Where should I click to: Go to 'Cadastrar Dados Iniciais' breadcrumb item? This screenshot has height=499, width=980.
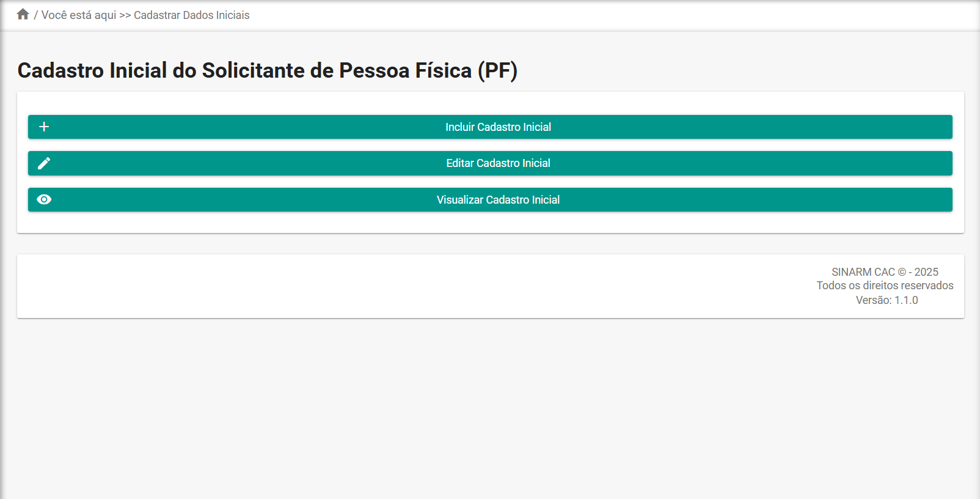tap(192, 15)
